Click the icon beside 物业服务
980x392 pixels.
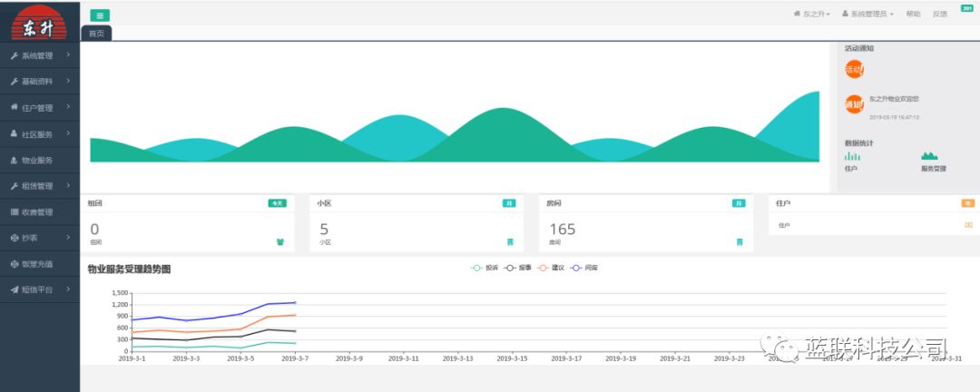point(15,160)
